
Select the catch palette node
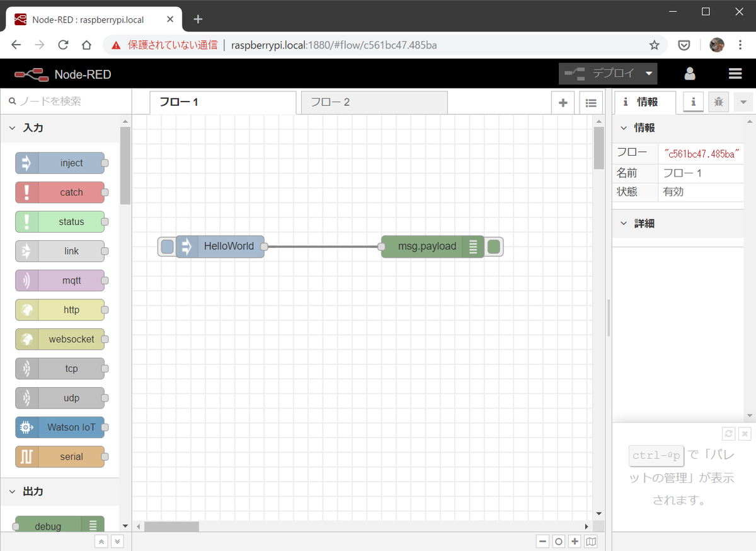pos(60,192)
